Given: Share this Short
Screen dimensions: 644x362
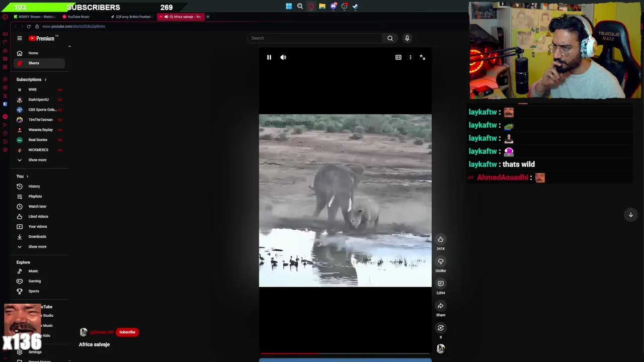Looking at the screenshot, I should pos(441,306).
